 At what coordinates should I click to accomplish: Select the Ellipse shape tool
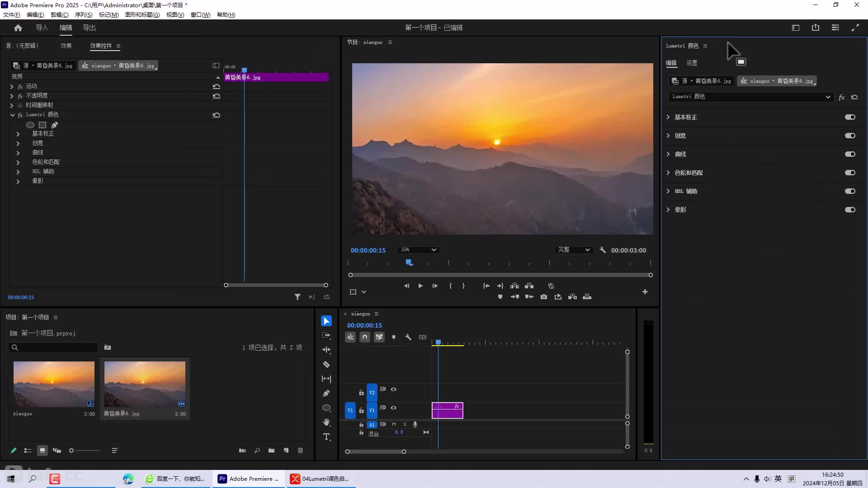point(326,408)
